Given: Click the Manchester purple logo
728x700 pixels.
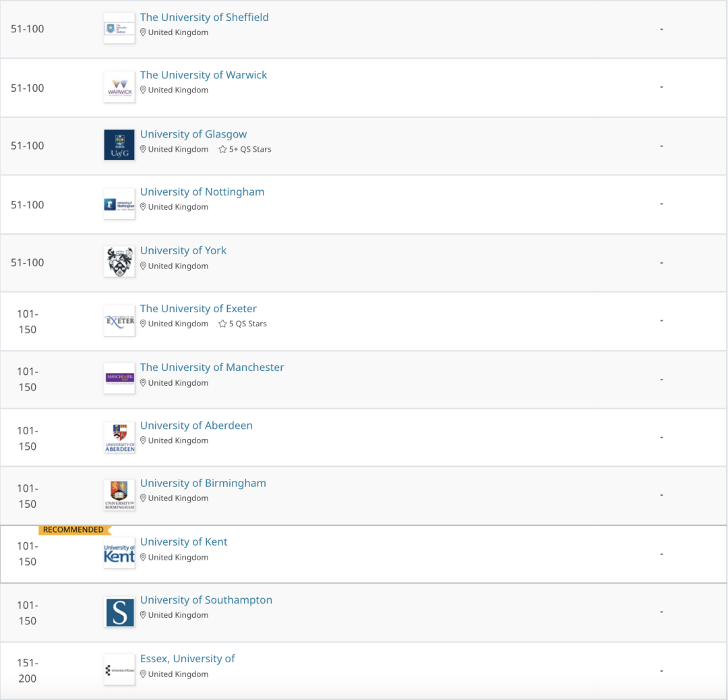Looking at the screenshot, I should (x=119, y=378).
